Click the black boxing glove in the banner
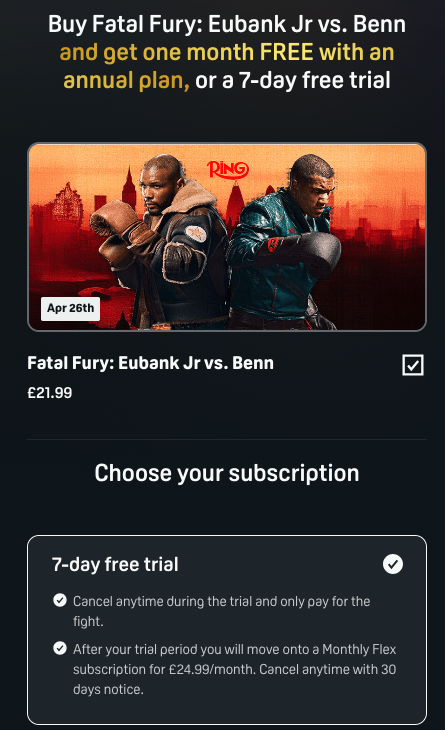Screen dimensions: 445x730 [x=313, y=250]
